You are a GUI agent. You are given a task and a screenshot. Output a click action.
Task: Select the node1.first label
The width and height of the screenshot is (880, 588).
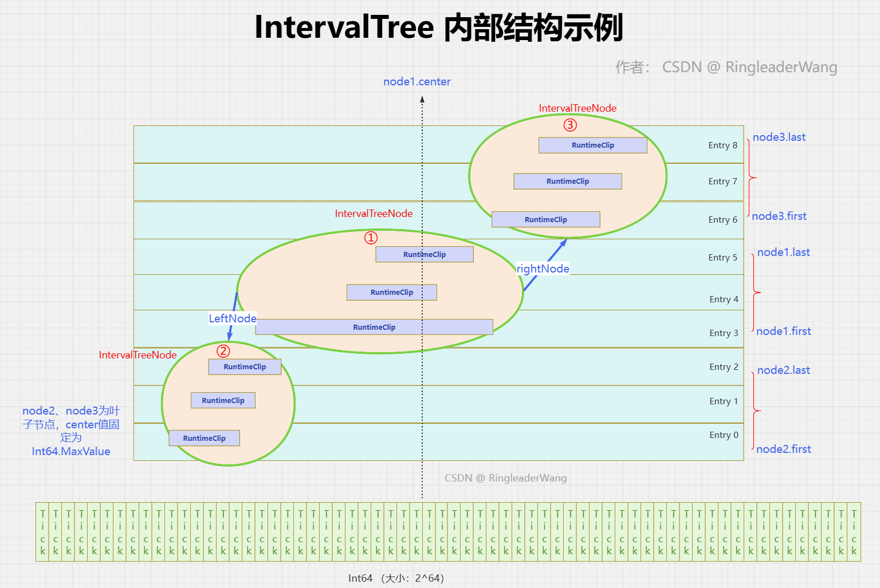click(x=783, y=331)
